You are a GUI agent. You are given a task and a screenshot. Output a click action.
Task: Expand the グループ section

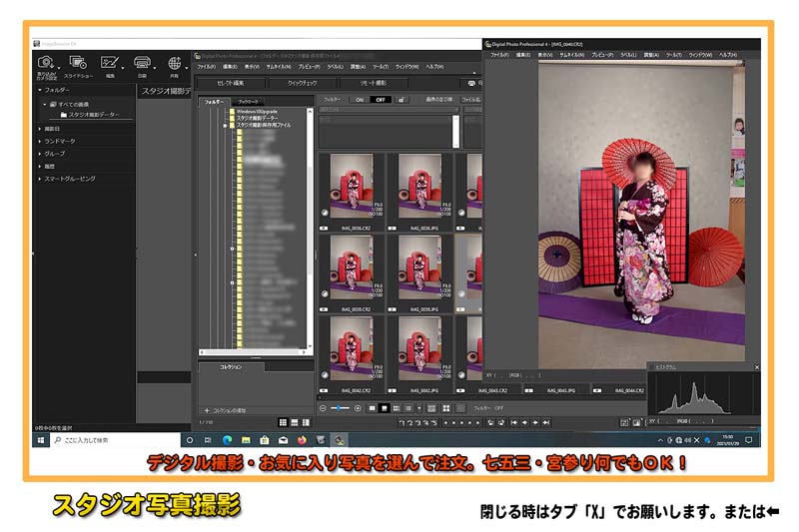(40, 154)
